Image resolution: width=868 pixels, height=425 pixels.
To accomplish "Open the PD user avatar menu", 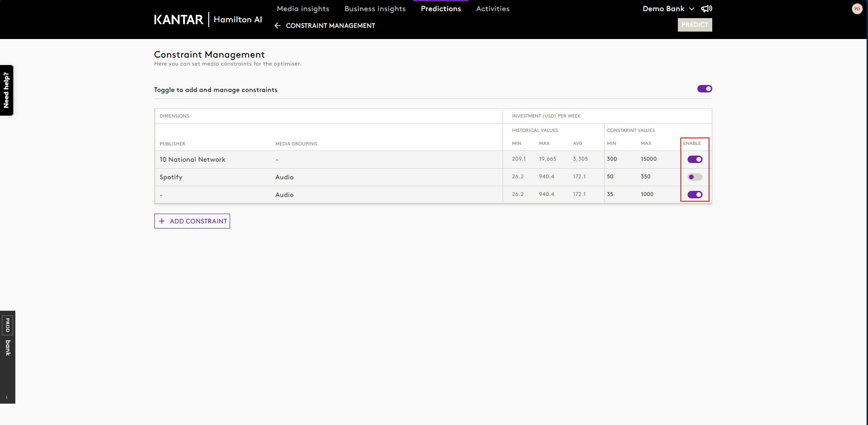I will (857, 9).
